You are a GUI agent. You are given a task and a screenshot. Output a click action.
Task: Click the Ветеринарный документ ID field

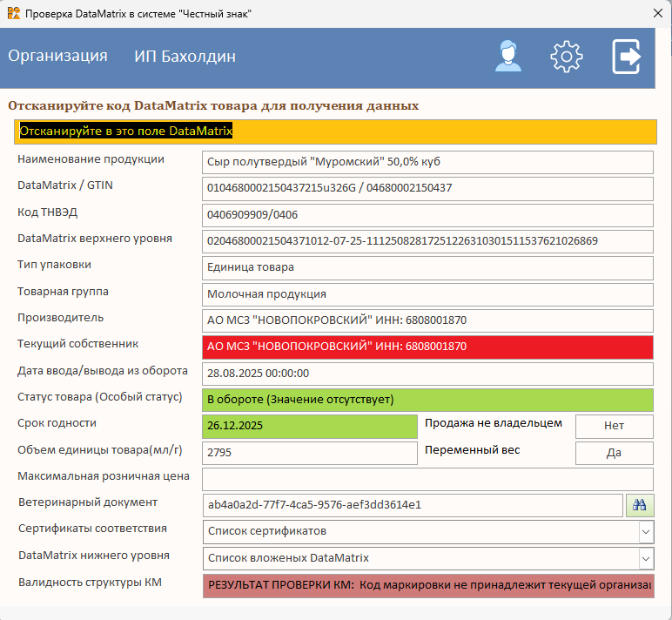coord(413,505)
